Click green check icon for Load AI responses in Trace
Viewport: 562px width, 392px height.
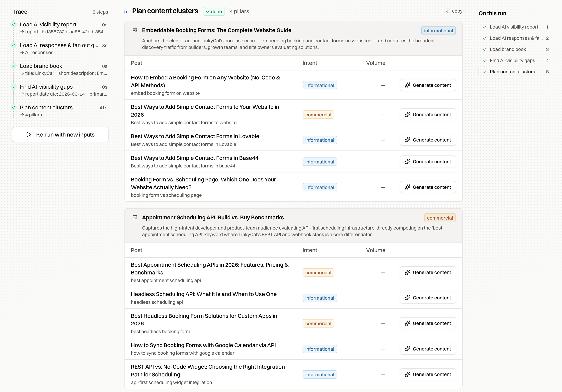click(x=14, y=45)
